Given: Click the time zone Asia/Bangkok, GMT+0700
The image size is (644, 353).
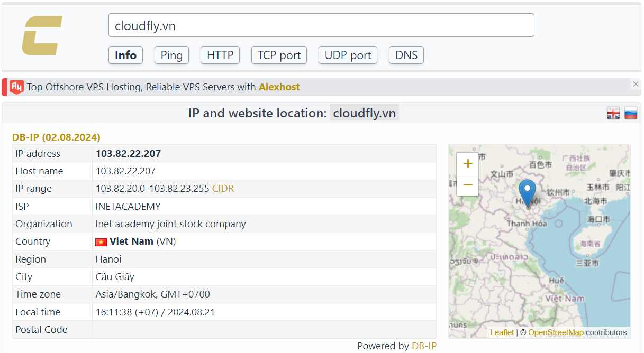Looking at the screenshot, I should click(x=153, y=294).
